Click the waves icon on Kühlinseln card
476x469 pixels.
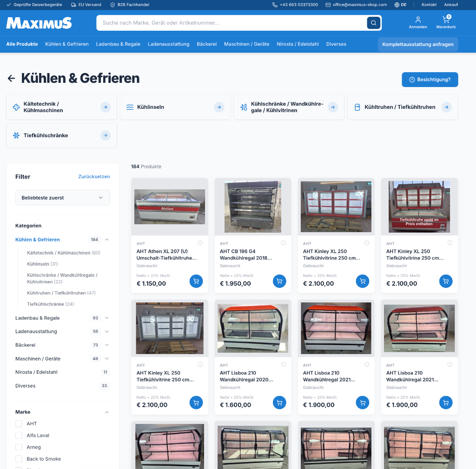coord(130,107)
